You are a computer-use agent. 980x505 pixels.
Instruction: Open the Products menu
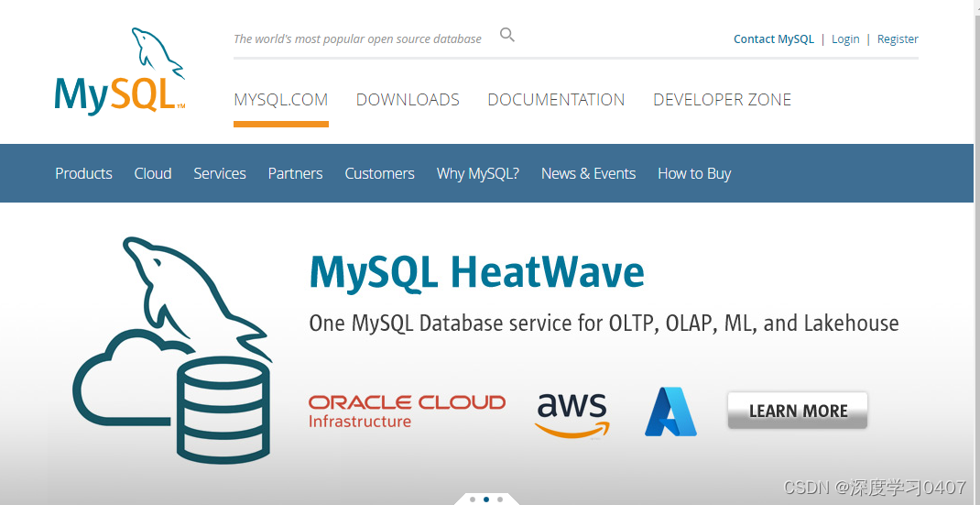click(83, 173)
